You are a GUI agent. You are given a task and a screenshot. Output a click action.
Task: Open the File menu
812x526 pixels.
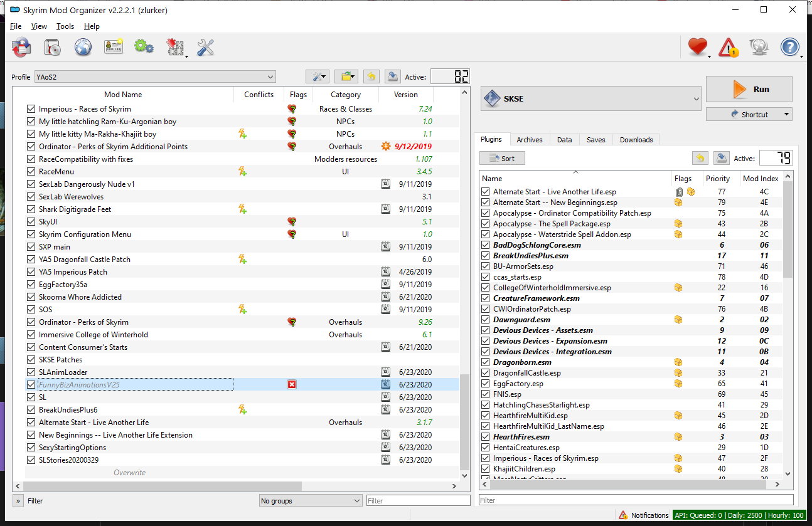(x=16, y=26)
